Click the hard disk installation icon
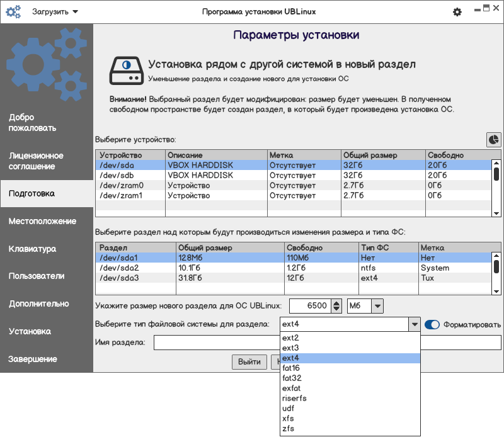 pos(127,71)
